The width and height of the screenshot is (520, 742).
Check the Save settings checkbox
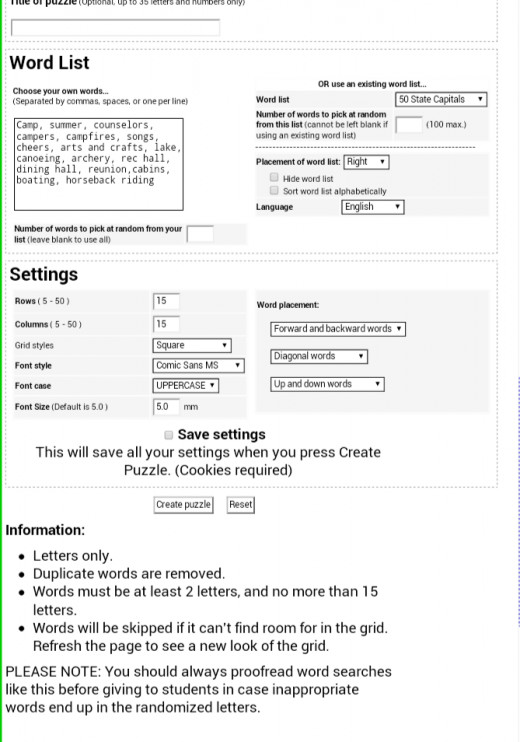pos(168,435)
